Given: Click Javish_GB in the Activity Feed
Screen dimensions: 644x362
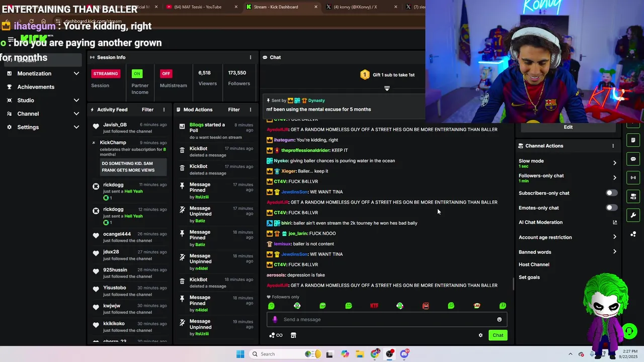Looking at the screenshot, I should [x=115, y=125].
